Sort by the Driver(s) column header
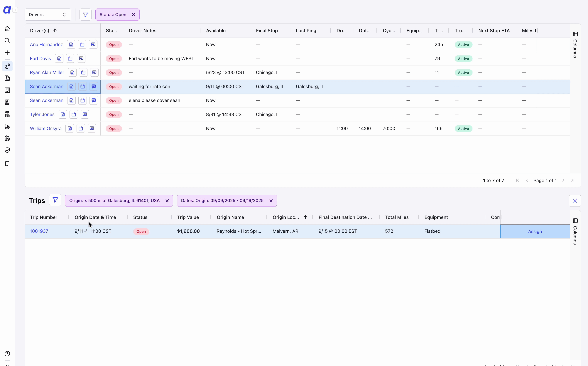The width and height of the screenshot is (588, 366). pos(39,31)
